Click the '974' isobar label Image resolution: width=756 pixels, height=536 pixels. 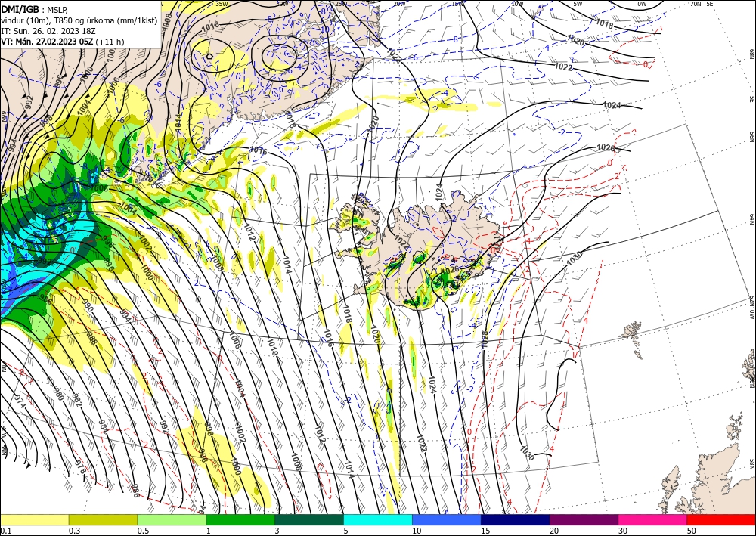click(20, 401)
